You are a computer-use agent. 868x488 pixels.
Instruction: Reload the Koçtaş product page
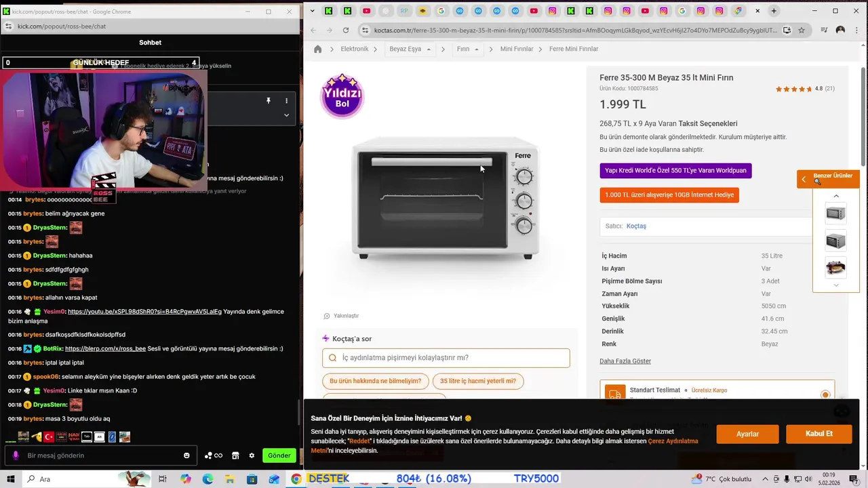(346, 30)
